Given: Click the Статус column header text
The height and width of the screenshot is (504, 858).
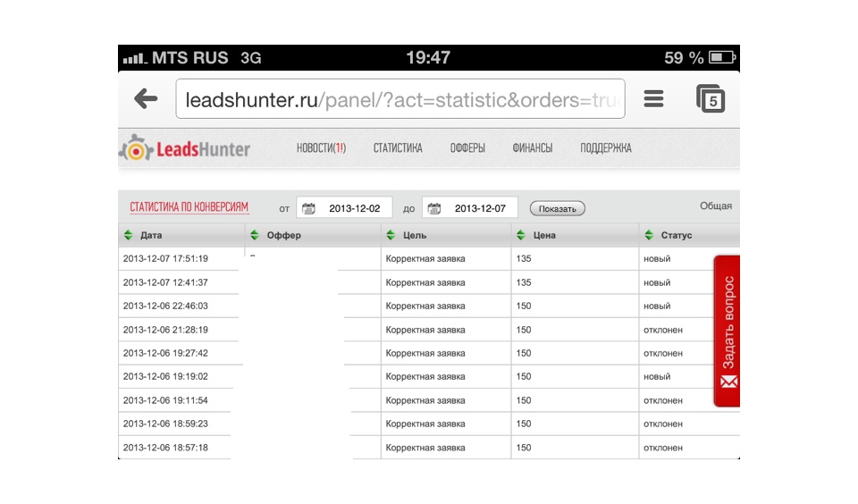Looking at the screenshot, I should 677,235.
